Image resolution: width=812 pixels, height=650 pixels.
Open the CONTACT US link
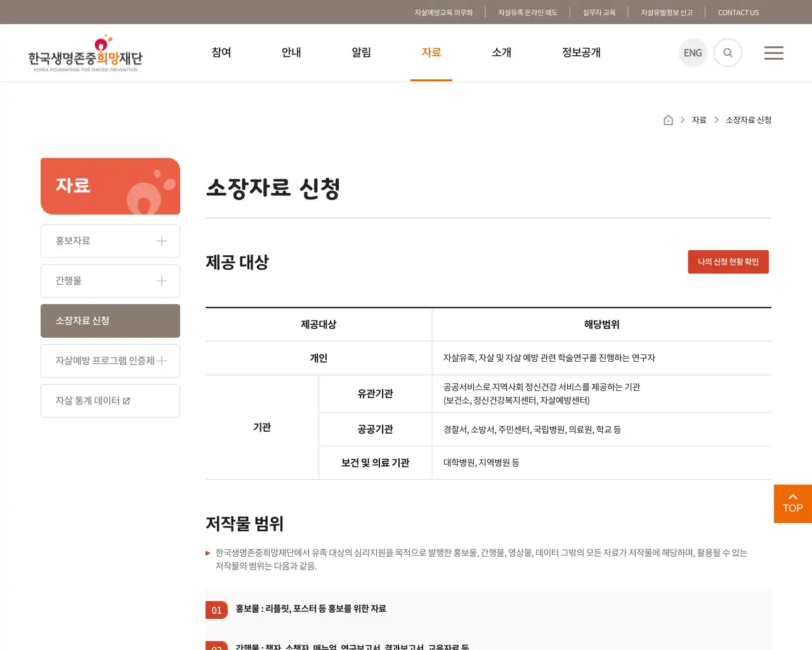point(738,12)
